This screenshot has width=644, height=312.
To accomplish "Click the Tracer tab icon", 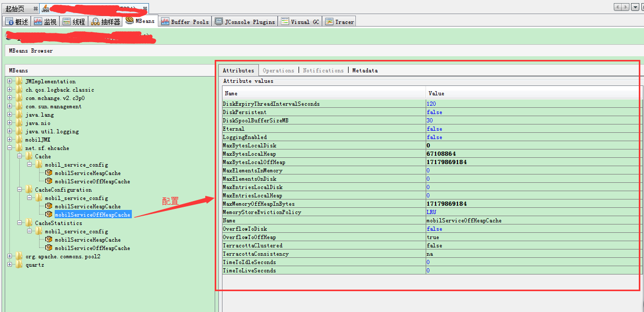I will coord(329,21).
